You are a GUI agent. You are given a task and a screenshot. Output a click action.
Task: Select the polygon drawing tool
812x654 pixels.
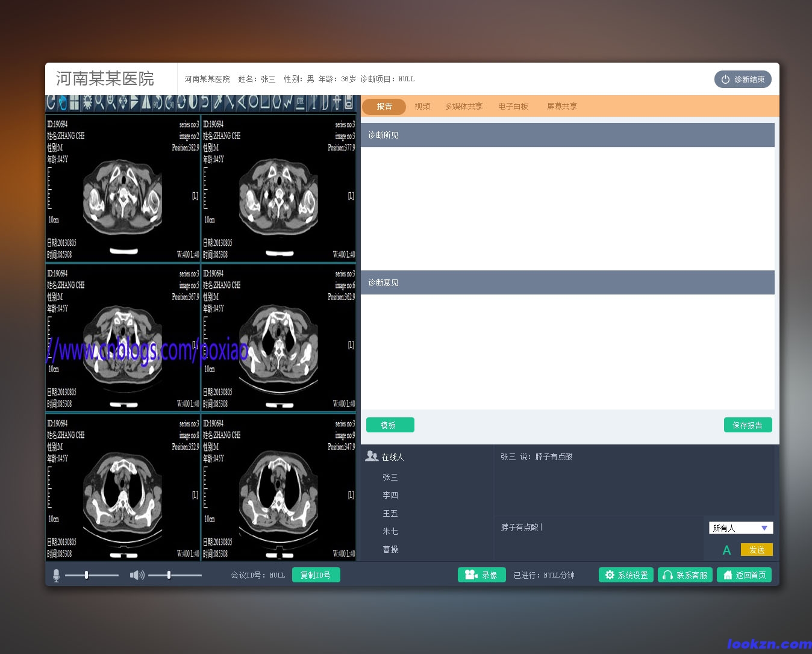click(x=276, y=102)
